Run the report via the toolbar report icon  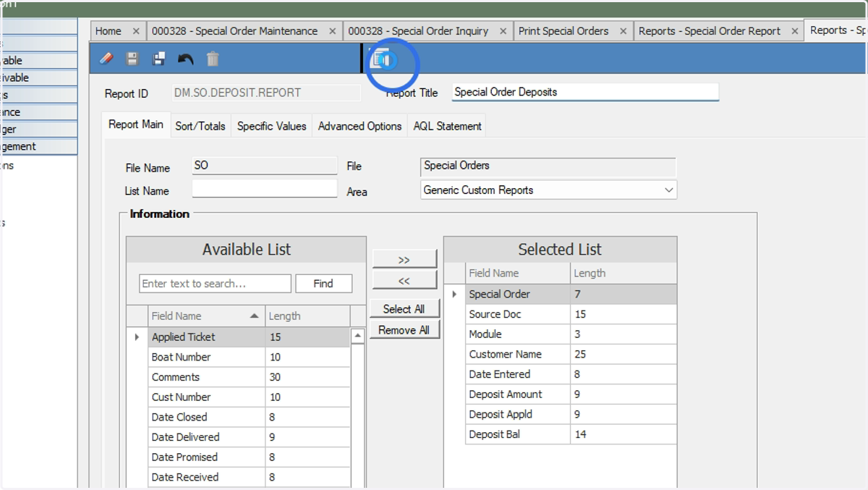[382, 59]
